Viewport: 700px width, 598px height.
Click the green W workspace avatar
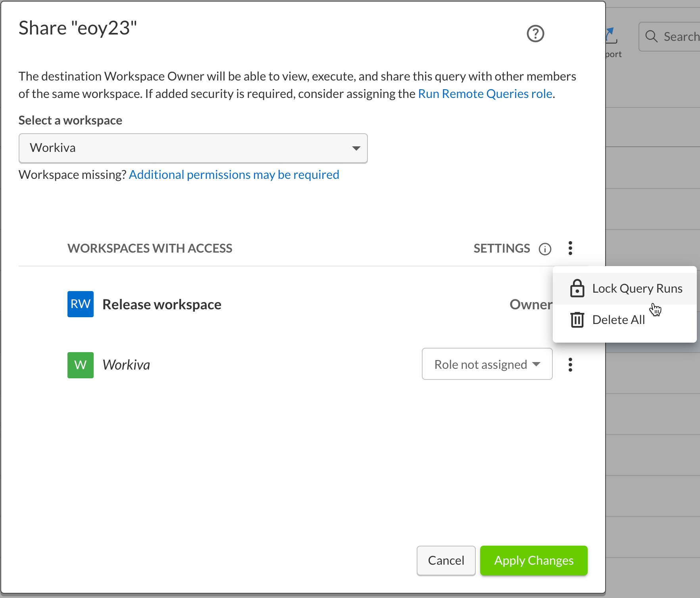tap(81, 365)
